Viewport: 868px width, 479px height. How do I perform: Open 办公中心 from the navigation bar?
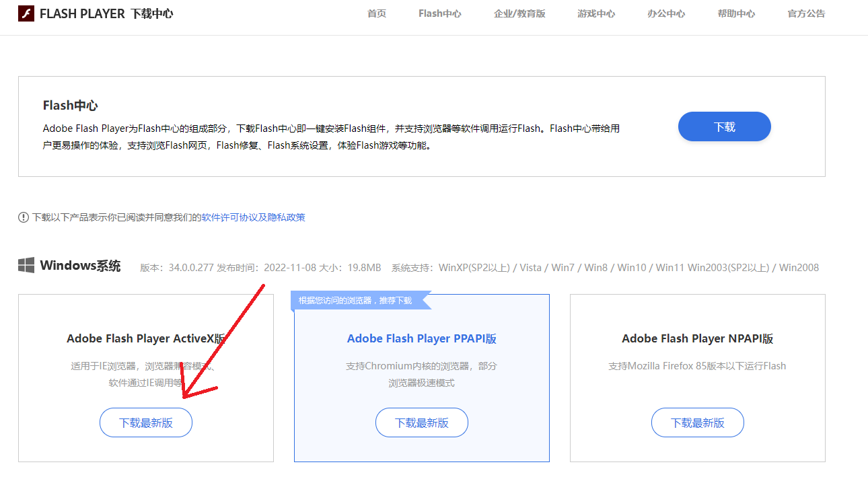click(x=665, y=13)
